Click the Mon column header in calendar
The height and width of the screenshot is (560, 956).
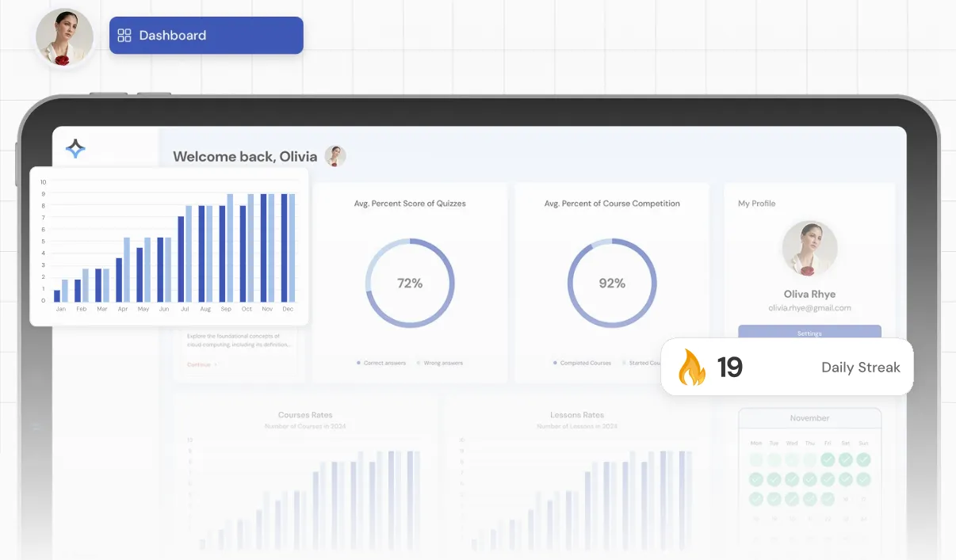tap(756, 443)
